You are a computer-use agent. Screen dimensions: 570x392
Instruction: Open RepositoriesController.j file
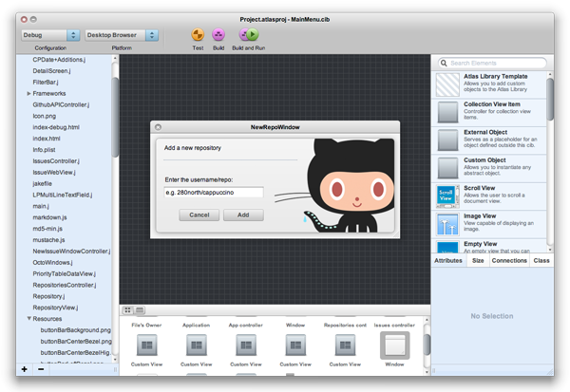[65, 285]
